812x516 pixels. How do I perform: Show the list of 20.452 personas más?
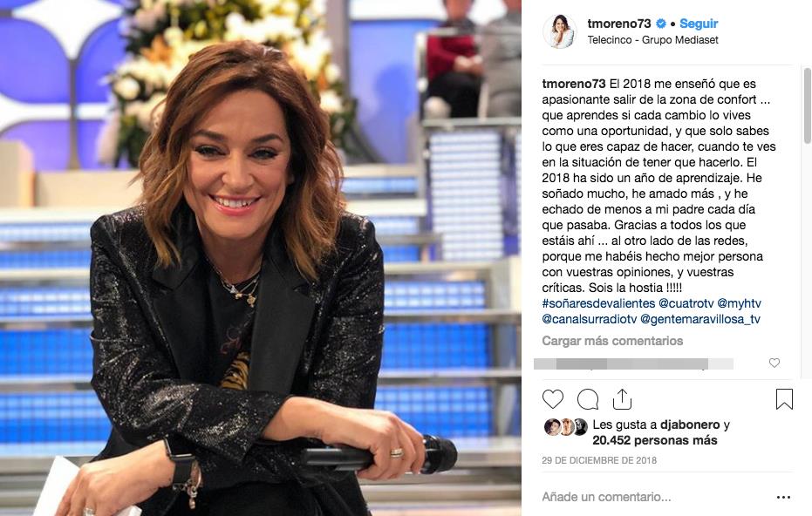pyautogui.click(x=654, y=440)
